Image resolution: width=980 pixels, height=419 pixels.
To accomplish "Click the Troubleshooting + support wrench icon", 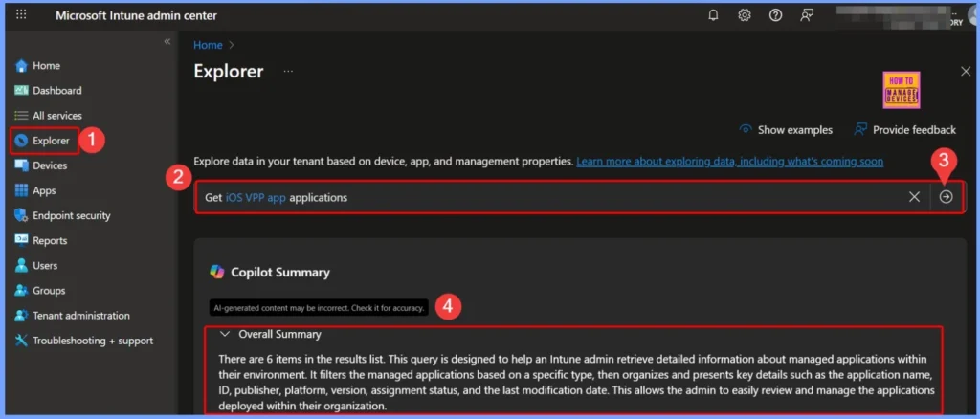I will [22, 341].
